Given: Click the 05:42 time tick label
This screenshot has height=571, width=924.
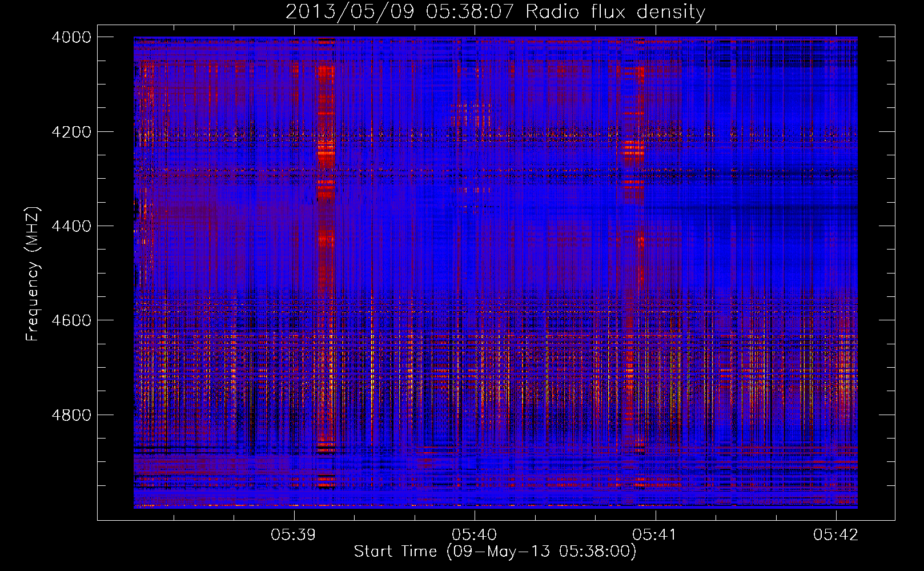Looking at the screenshot, I should [836, 534].
